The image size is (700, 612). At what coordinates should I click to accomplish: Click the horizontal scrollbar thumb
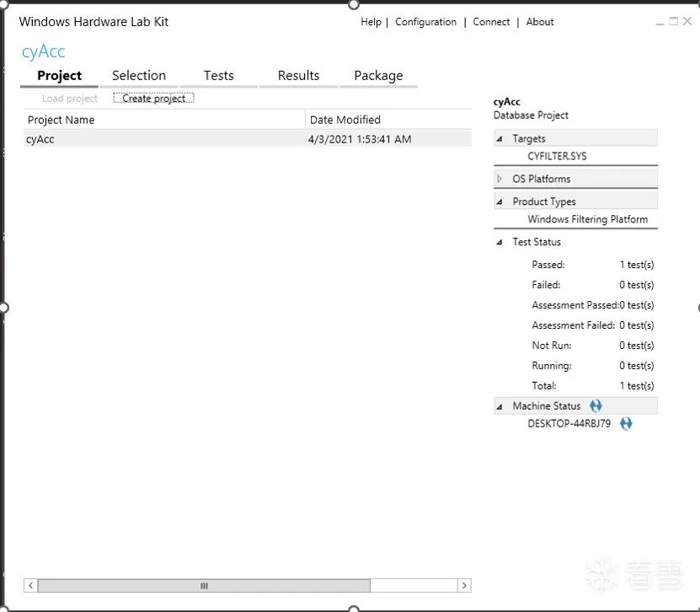pos(204,585)
